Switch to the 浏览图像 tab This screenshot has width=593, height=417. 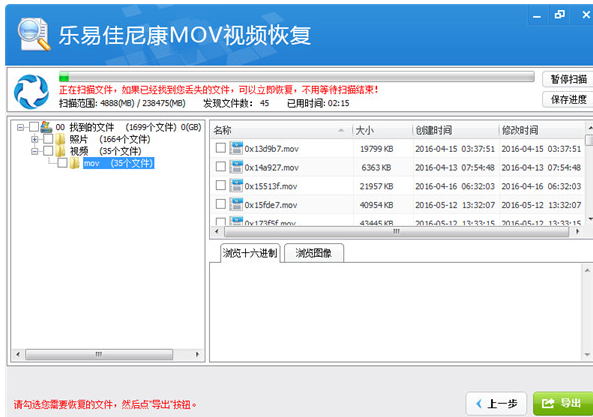(x=314, y=253)
